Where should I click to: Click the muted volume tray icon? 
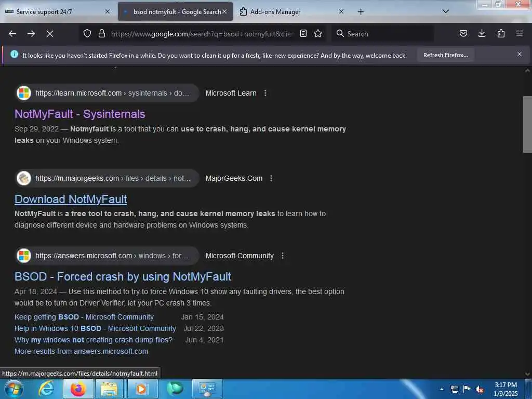[480, 390]
